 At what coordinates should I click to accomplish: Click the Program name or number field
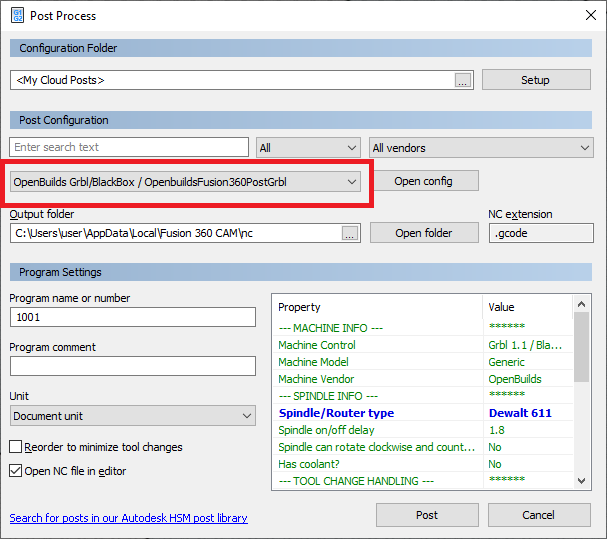(x=133, y=317)
